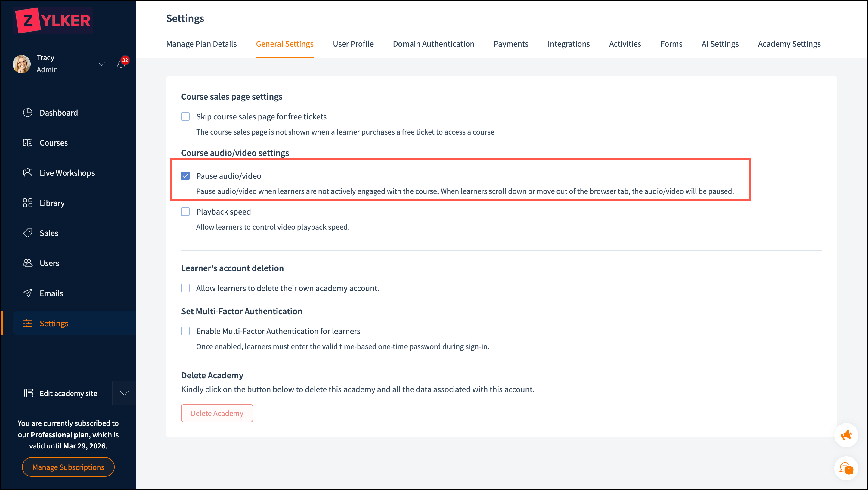Open the notifications bell icon
Image resolution: width=868 pixels, height=490 pixels.
121,64
